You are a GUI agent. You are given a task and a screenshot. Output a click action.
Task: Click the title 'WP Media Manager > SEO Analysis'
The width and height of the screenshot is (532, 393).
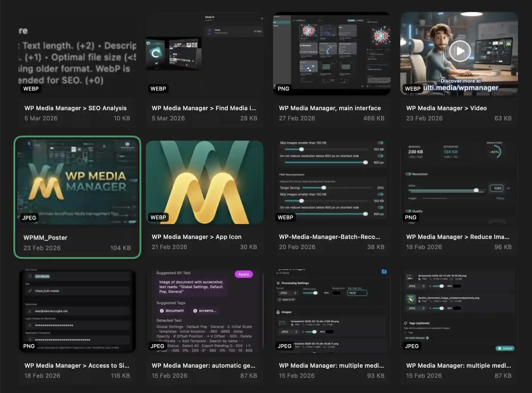coord(75,108)
